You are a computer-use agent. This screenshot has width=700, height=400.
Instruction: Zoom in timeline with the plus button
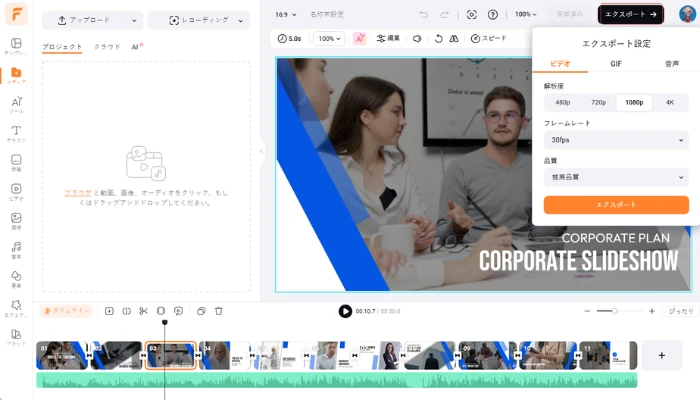(x=652, y=311)
